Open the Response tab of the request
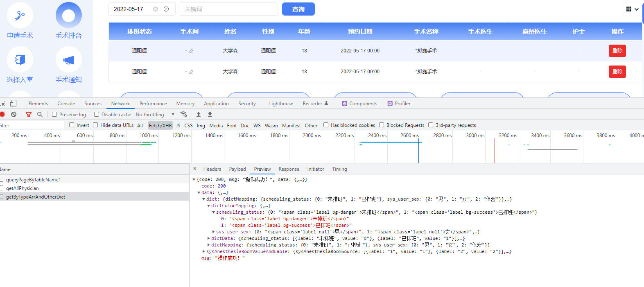This screenshot has height=287, width=644. point(289,169)
